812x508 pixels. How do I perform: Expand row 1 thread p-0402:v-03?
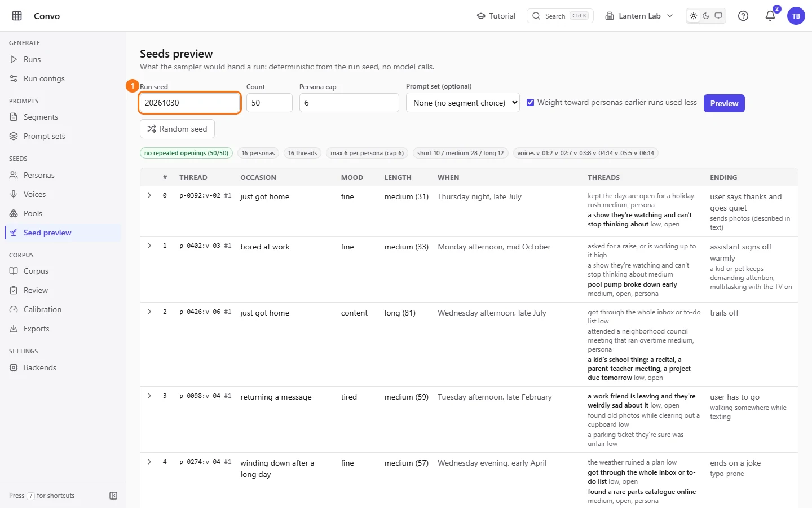click(149, 246)
